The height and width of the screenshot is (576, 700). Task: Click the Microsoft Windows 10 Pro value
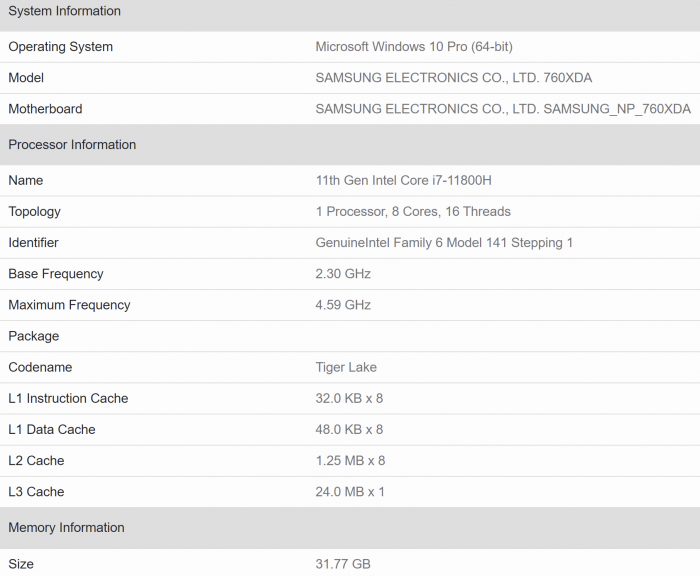[414, 47]
